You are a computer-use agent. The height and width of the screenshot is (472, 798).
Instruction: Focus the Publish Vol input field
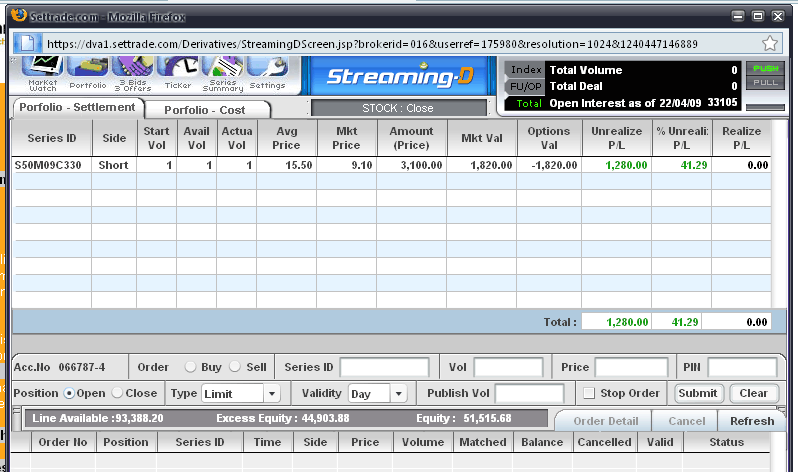pyautogui.click(x=529, y=394)
